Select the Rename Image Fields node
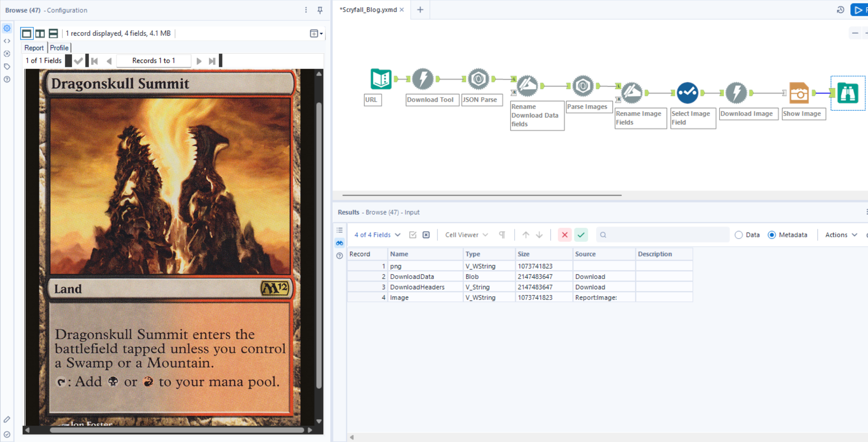This screenshot has height=442, width=868. point(632,93)
